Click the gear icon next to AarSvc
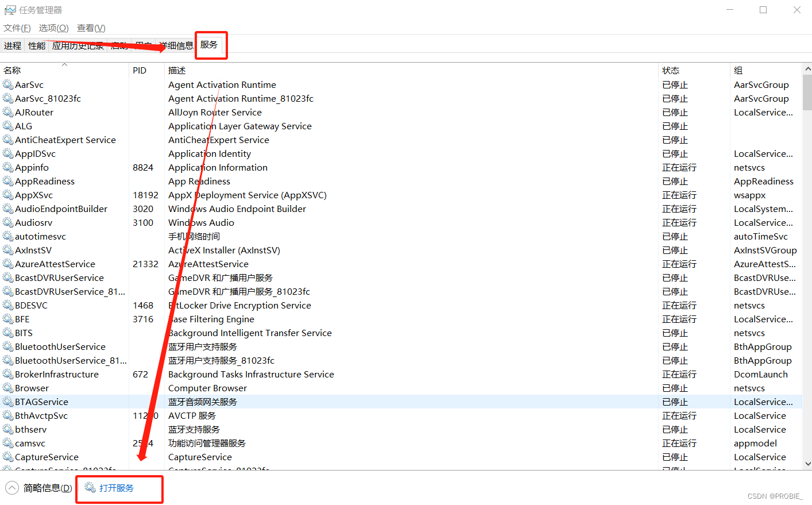 (x=8, y=84)
